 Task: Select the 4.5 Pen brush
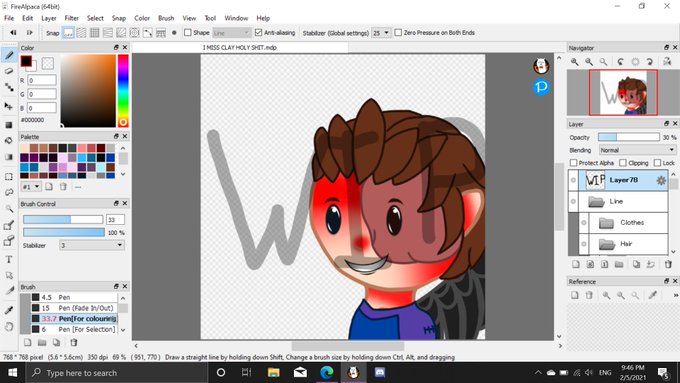tap(74, 298)
